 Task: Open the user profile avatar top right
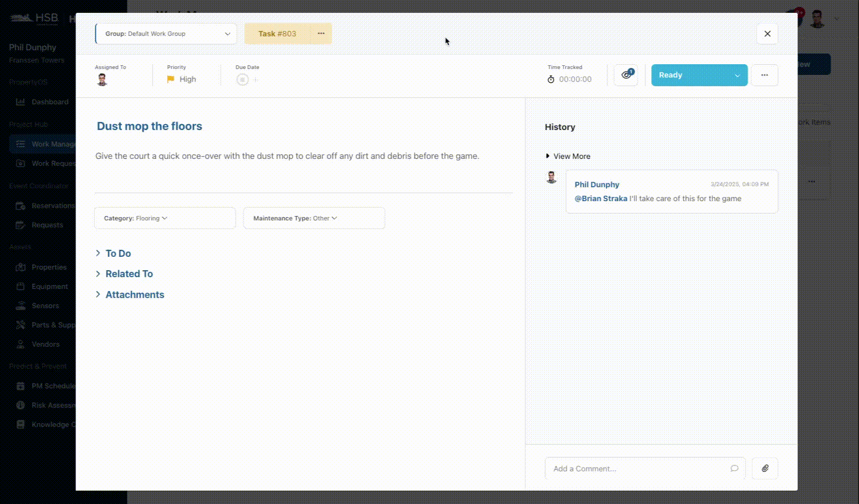(x=817, y=19)
